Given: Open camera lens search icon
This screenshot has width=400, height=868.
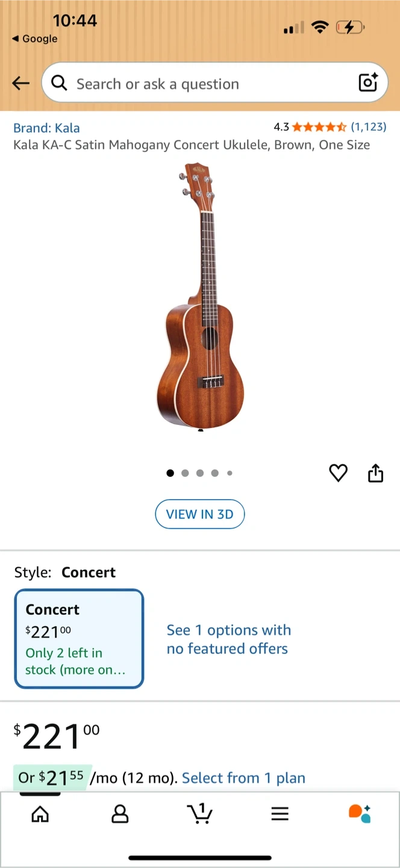Looking at the screenshot, I should click(x=367, y=83).
